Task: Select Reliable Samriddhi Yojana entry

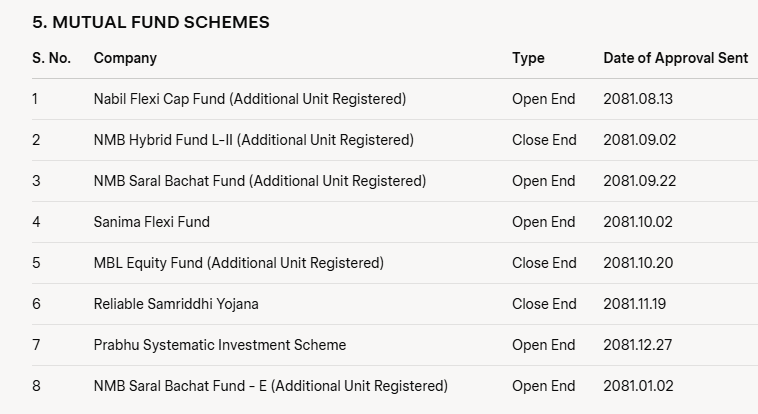Action: (x=176, y=304)
